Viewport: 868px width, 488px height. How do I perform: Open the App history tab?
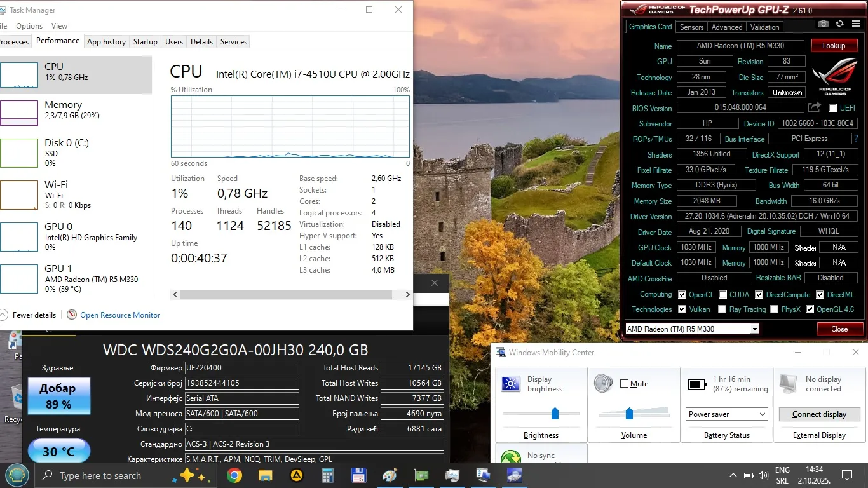[x=106, y=42]
